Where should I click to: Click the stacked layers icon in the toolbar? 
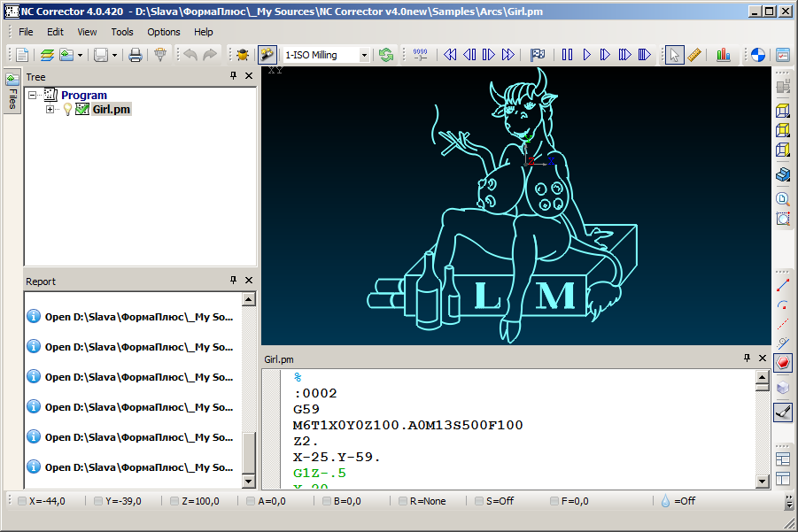[47, 54]
